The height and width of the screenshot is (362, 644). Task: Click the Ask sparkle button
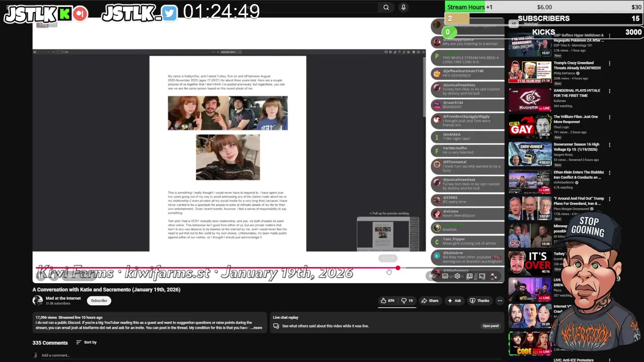454,301
